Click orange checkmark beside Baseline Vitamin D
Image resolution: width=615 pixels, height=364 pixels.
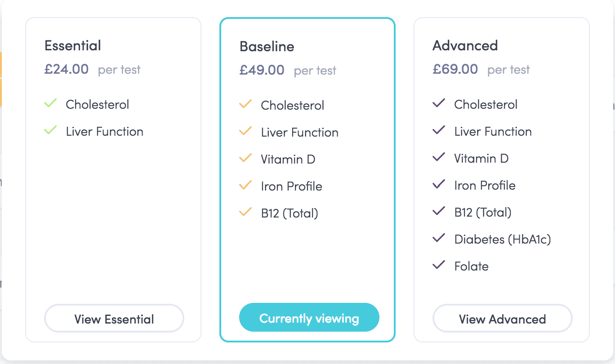click(x=245, y=159)
